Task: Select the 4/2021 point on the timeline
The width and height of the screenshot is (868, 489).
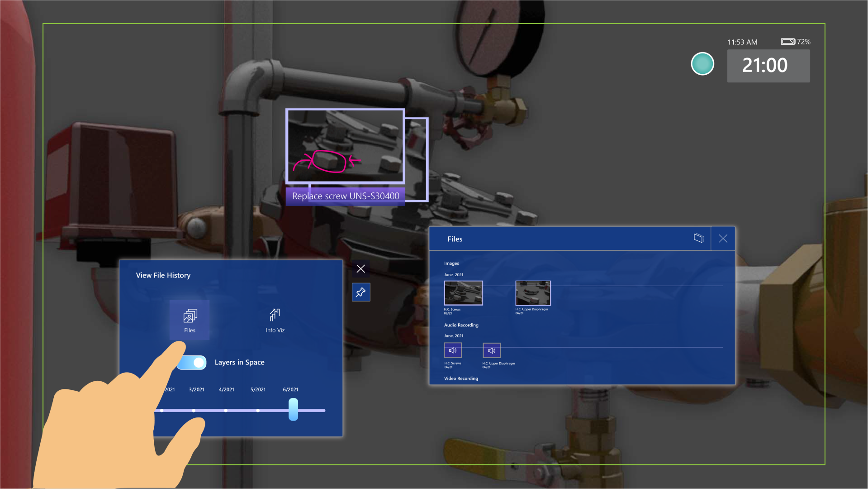Action: pyautogui.click(x=226, y=411)
